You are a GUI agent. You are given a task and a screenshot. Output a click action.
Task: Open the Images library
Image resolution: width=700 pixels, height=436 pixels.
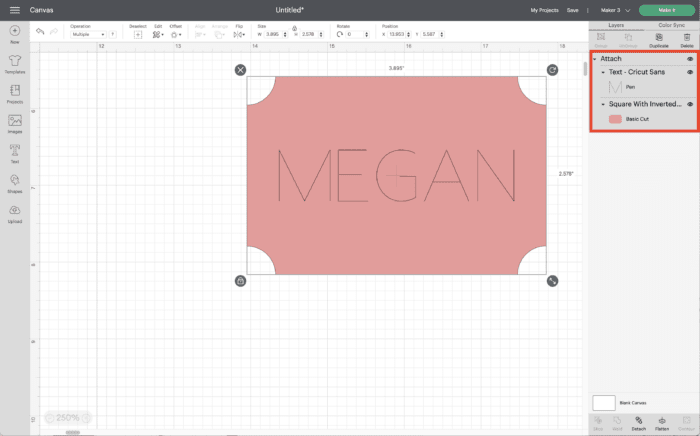point(14,123)
